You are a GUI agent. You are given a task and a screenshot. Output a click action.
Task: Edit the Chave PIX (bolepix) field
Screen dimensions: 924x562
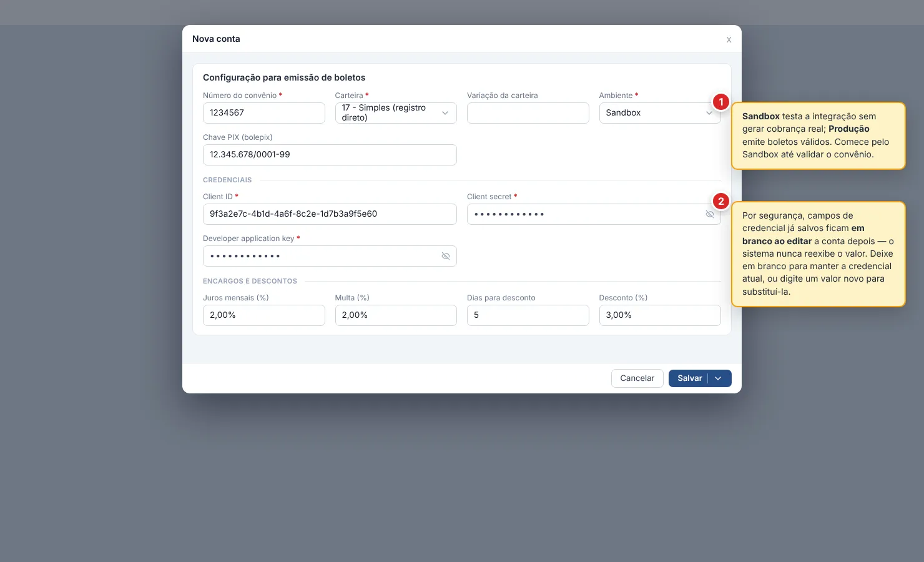(330, 155)
